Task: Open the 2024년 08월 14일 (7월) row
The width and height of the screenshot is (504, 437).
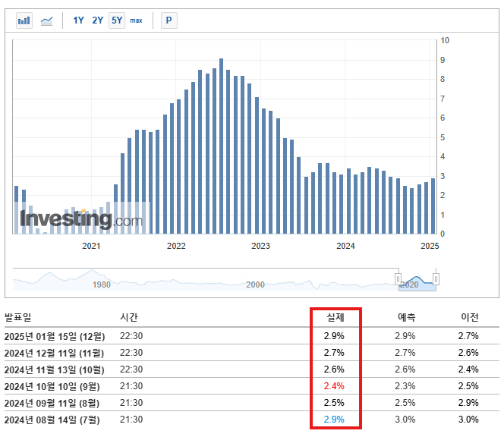Action: 252,420
